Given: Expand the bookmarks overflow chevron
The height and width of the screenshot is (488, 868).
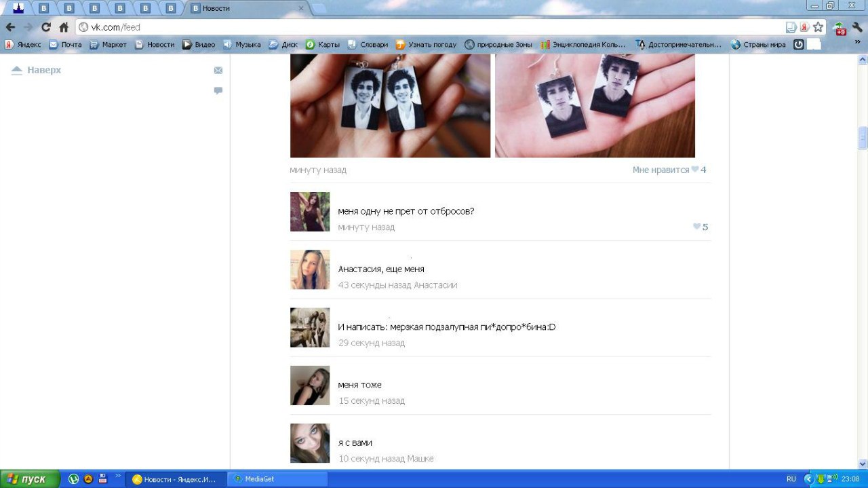Looking at the screenshot, I should point(857,42).
